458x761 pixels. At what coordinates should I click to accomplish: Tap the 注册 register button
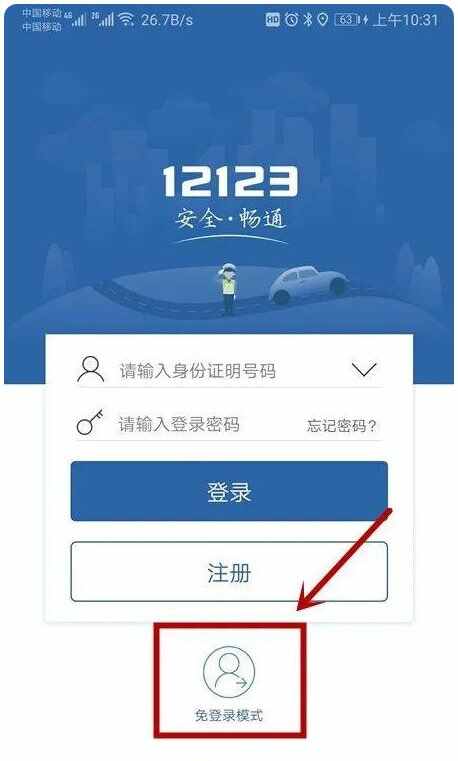[x=229, y=572]
